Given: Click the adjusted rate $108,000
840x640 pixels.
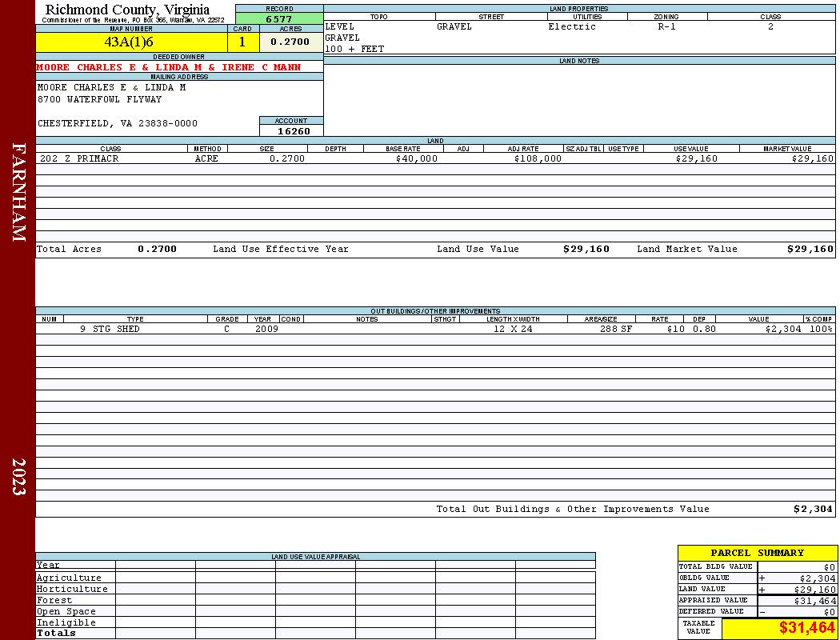Looking at the screenshot, I should [x=538, y=159].
